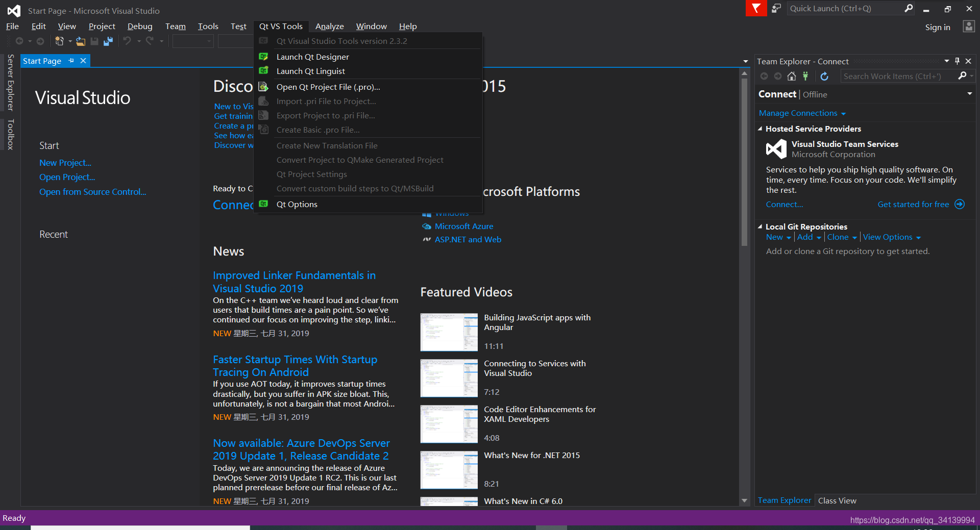Click the notifications flag icon
980x530 pixels.
coord(756,8)
